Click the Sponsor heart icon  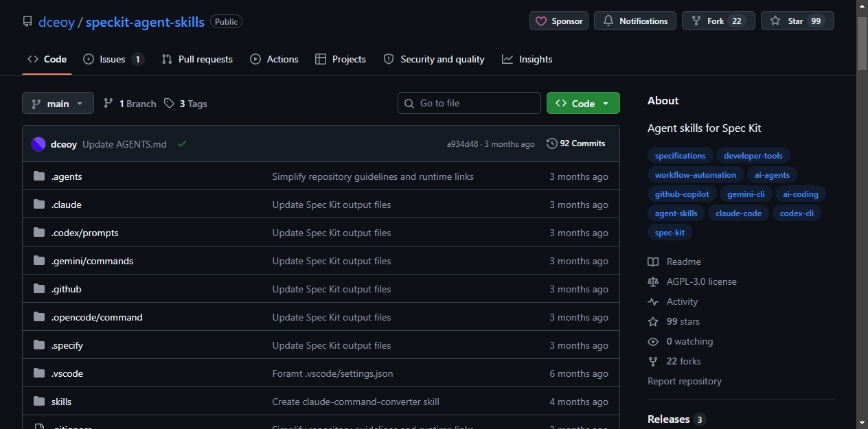click(x=541, y=21)
